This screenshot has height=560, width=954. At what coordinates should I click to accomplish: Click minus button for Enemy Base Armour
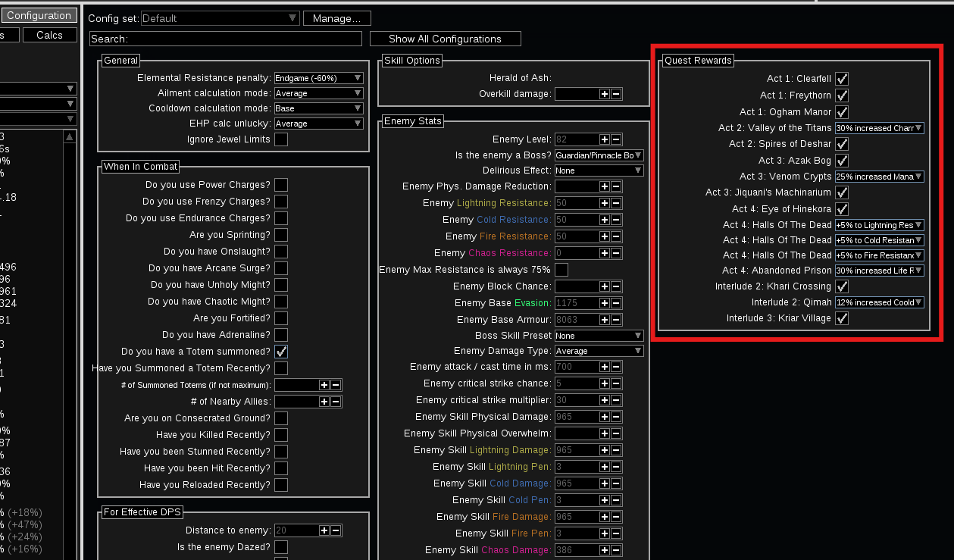pos(616,320)
